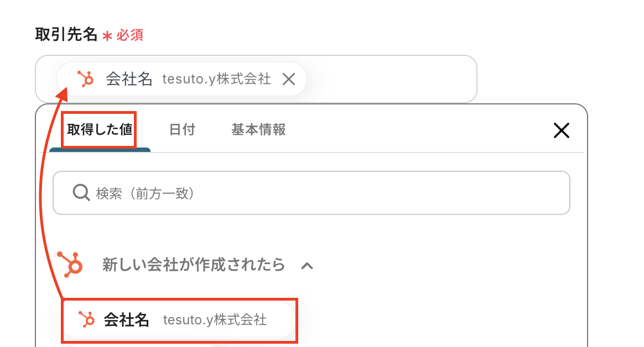This screenshot has height=347, width=644.
Task: Click the 会社名 label in the input chip
Action: [x=129, y=79]
